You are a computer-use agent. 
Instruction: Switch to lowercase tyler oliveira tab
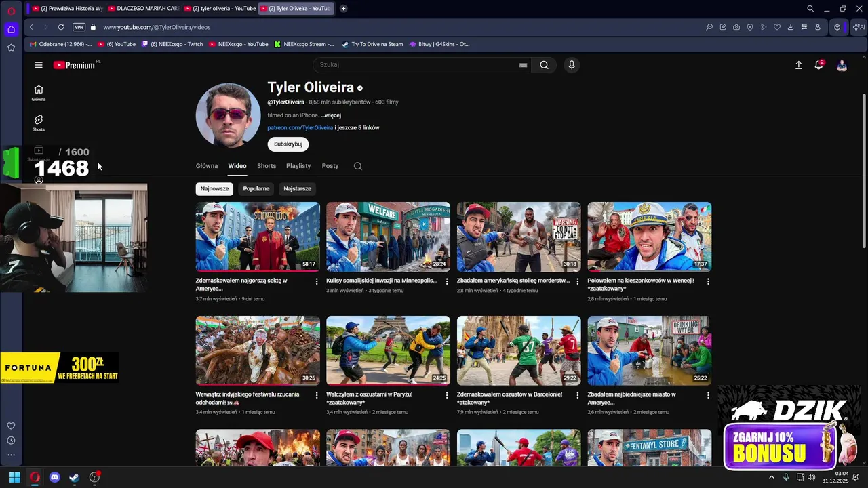220,9
